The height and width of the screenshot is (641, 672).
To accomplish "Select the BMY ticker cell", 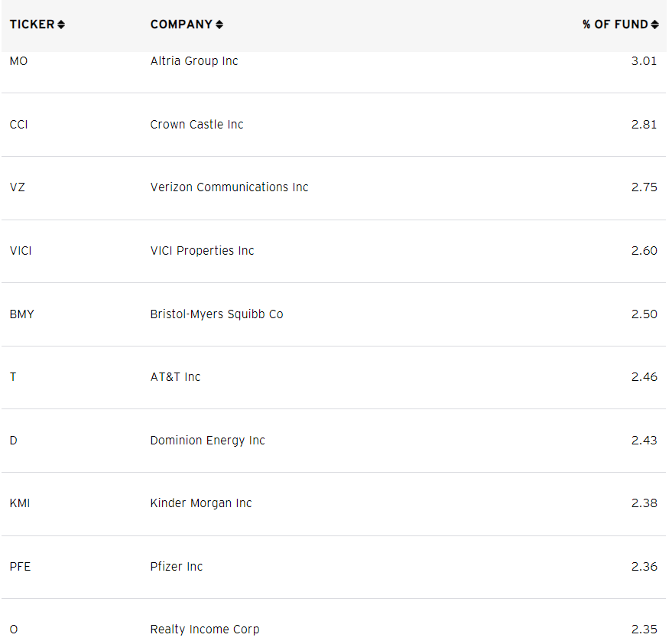I will pyautogui.click(x=22, y=314).
